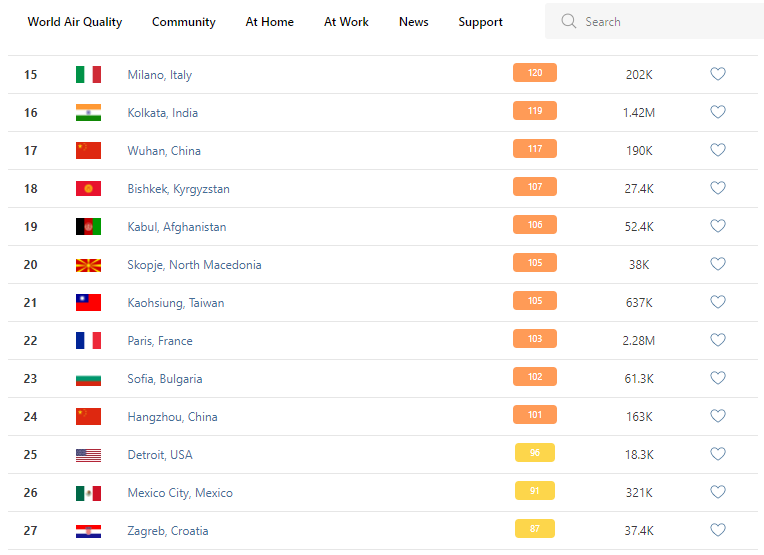764x555 pixels.
Task: Click the North Macedonia flag icon
Action: (88, 264)
